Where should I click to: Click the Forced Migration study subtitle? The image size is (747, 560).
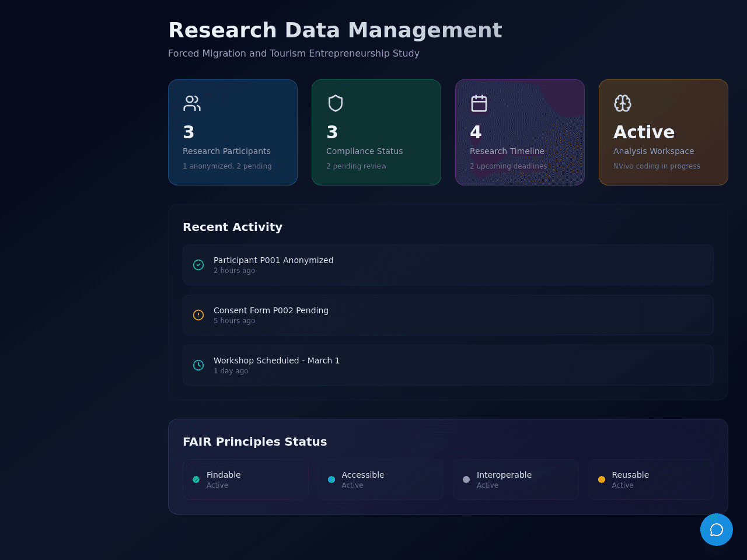click(x=294, y=53)
